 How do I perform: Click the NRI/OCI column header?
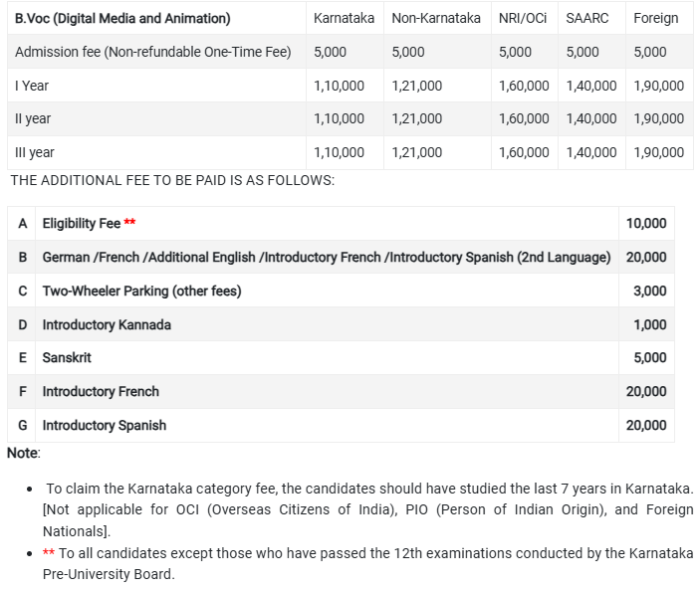(x=524, y=18)
